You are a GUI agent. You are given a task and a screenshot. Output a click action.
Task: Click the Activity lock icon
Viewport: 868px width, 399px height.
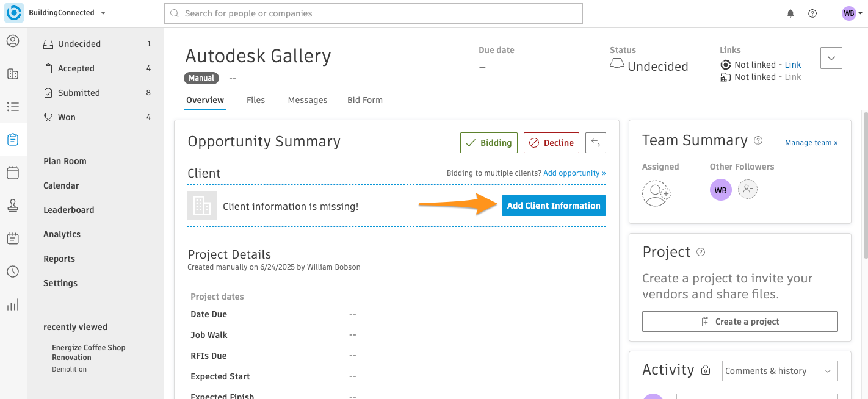click(706, 370)
